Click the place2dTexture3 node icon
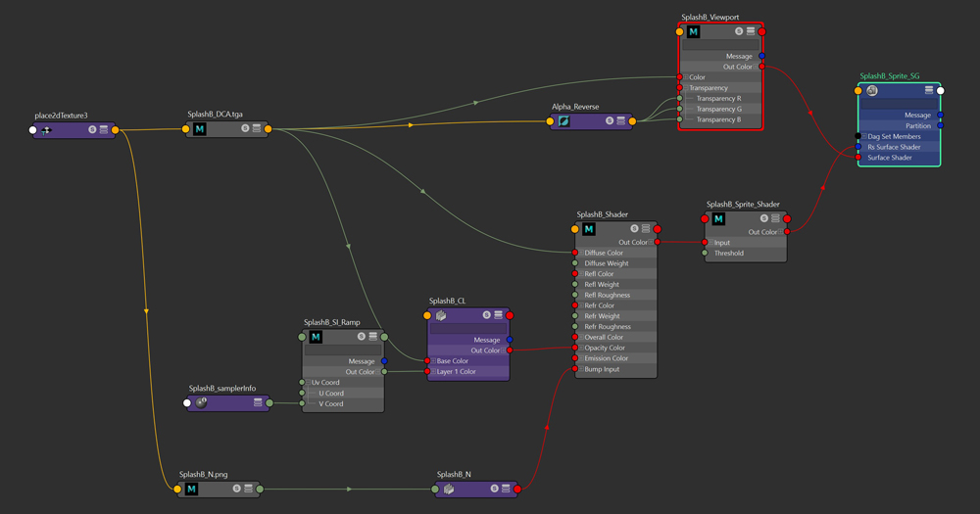 [45, 130]
